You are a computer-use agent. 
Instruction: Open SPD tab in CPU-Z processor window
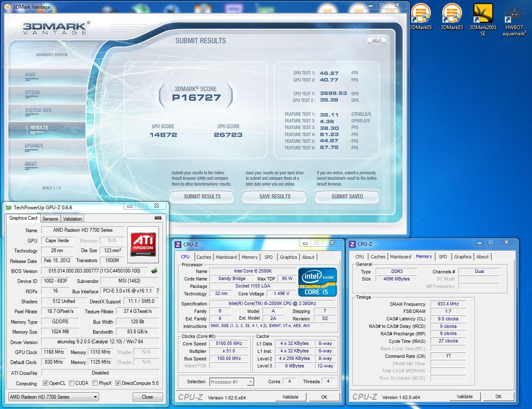pos(269,257)
